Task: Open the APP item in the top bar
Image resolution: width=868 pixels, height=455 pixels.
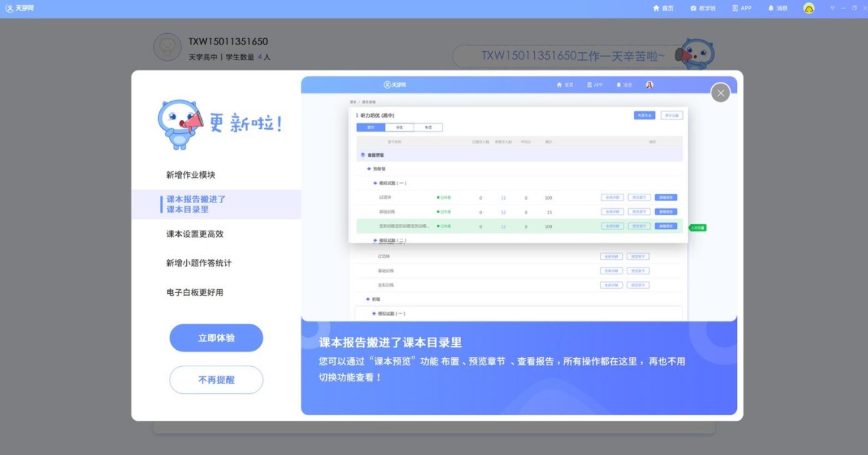Action: [x=742, y=8]
